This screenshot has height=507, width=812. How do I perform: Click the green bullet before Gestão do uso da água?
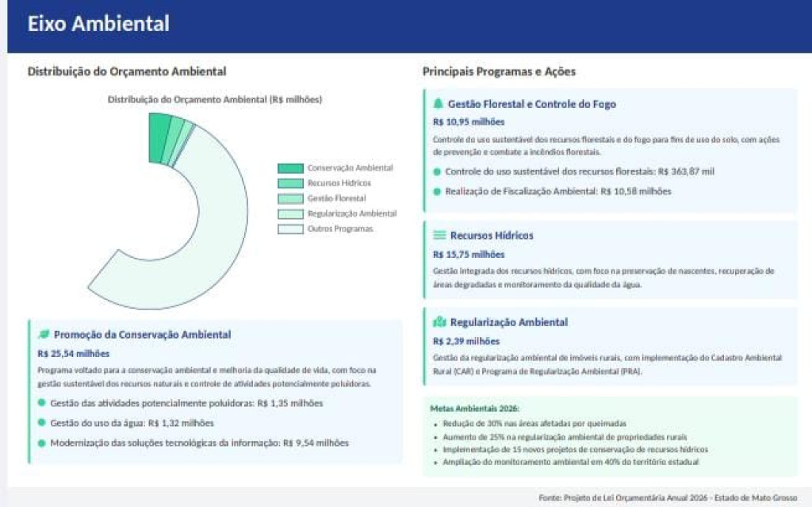(x=42, y=423)
